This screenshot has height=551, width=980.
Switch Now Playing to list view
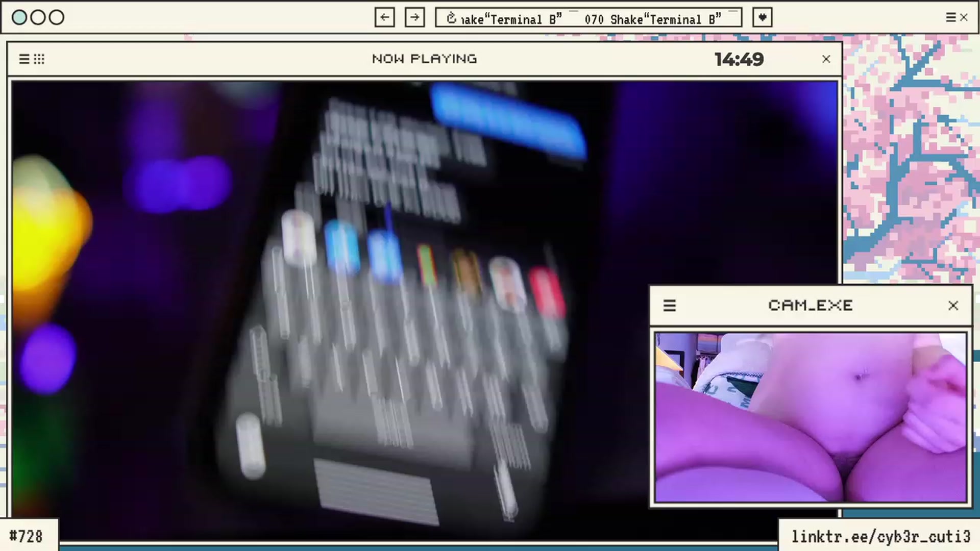pyautogui.click(x=24, y=59)
